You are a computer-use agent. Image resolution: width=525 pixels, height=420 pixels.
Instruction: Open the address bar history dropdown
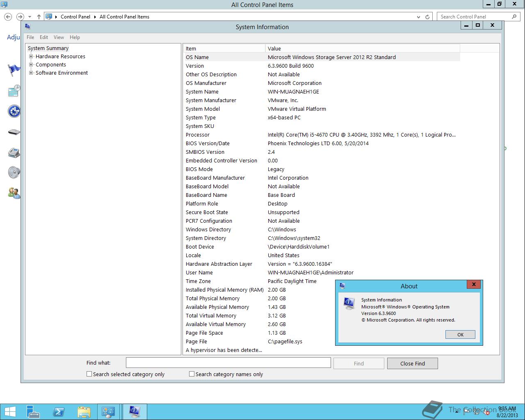[418, 17]
